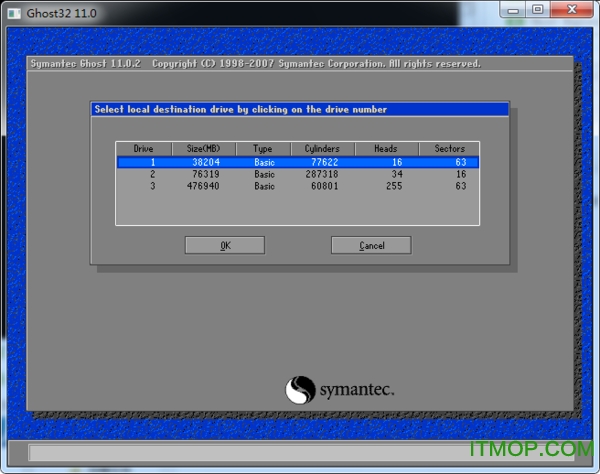600x474 pixels.
Task: Select drive 1 with size 38204 MB
Action: tap(297, 161)
